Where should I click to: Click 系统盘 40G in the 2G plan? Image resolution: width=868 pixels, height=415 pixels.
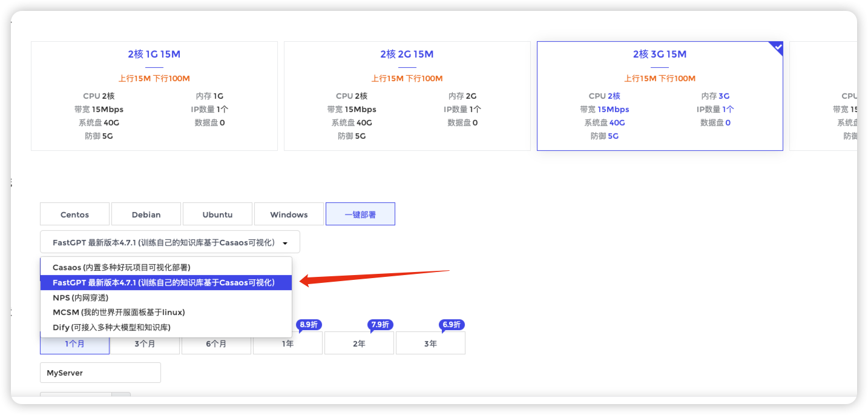tap(352, 123)
